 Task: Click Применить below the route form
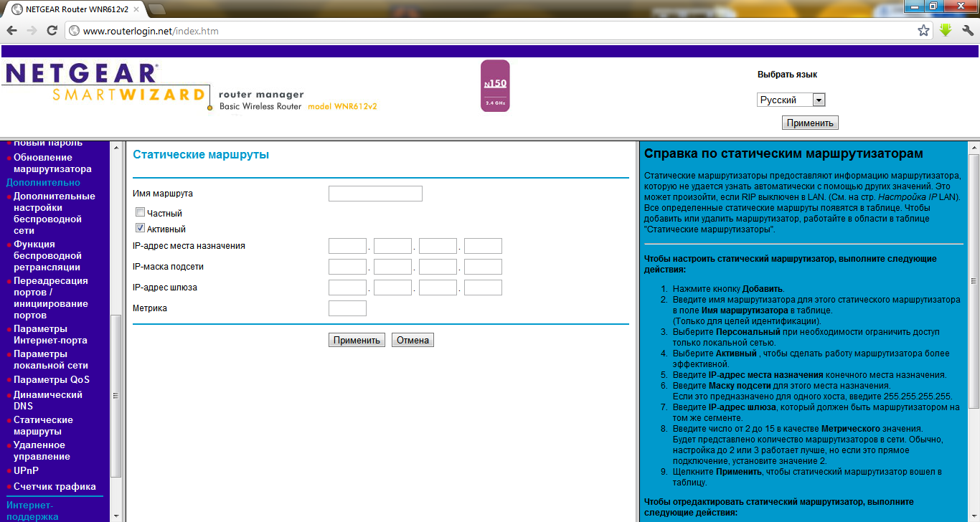[x=357, y=340]
